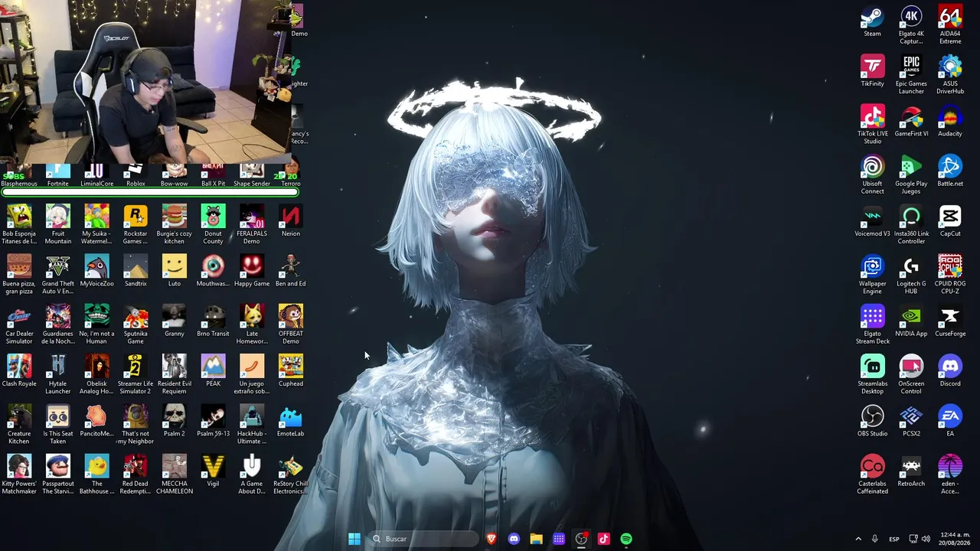
Task: Open Streamer Life Simulator 2 shortcut
Action: point(136,374)
